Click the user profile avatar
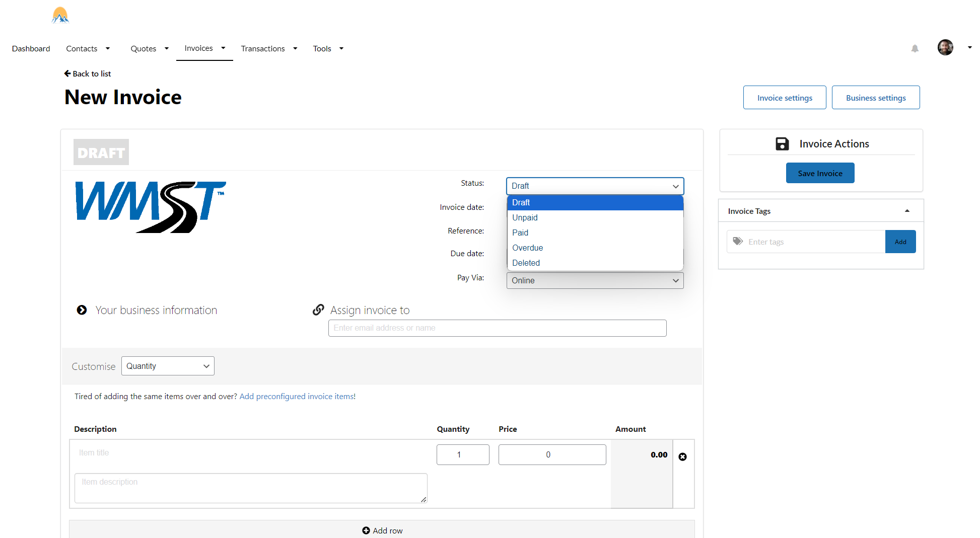Image resolution: width=980 pixels, height=538 pixels. (945, 48)
